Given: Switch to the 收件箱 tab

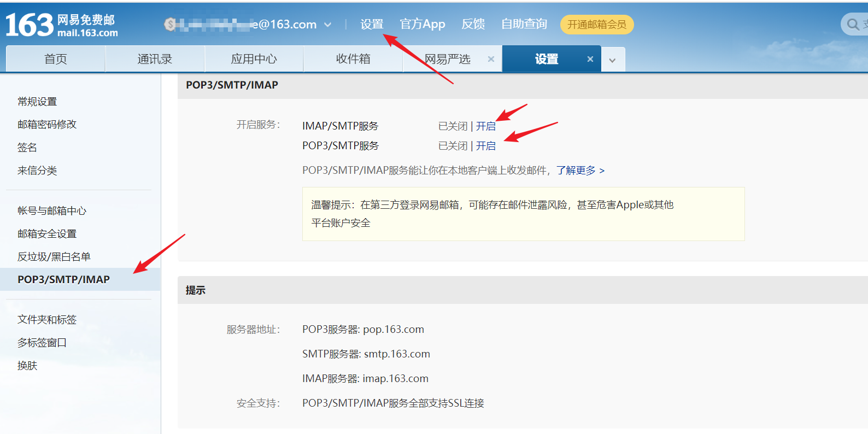Looking at the screenshot, I should pos(353,59).
